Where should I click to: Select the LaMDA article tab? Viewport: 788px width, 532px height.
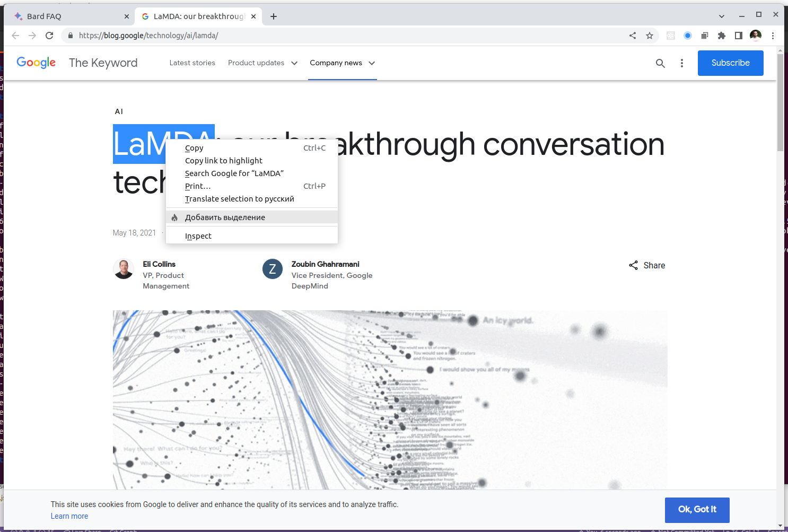[199, 16]
